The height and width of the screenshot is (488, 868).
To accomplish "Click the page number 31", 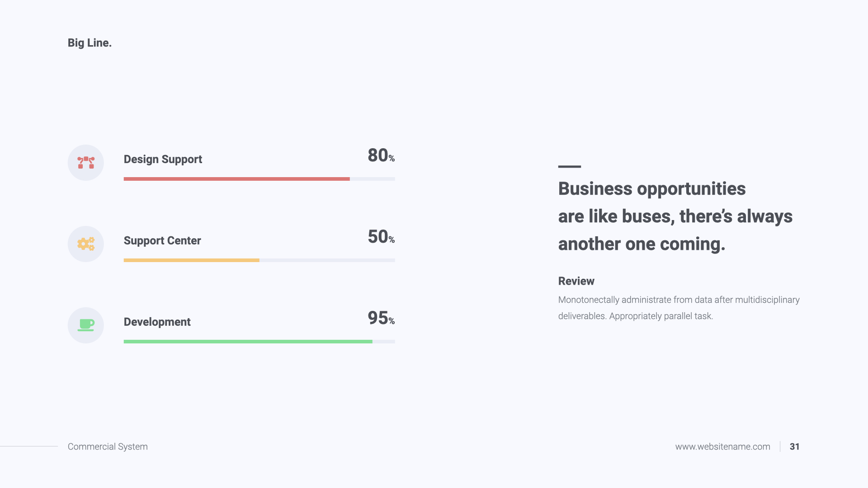I will coord(794,447).
